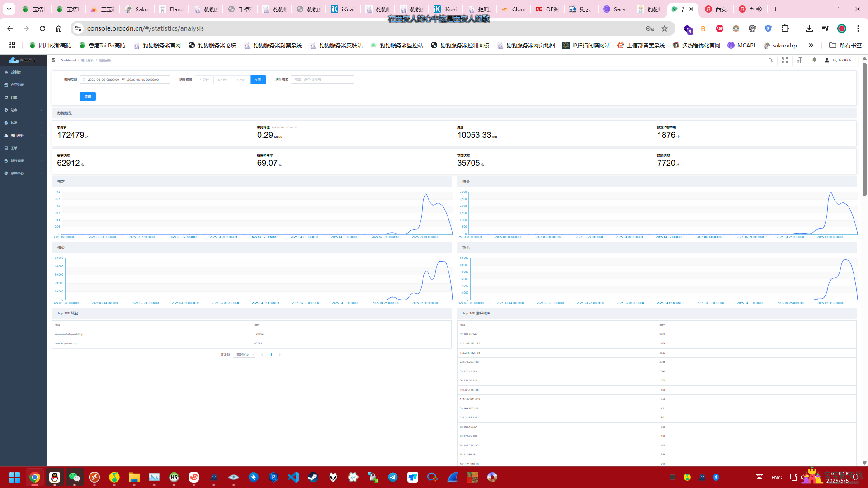Screen dimensions: 868x488
Task: Go to Dashboard breadcrumb link
Action: (68, 60)
